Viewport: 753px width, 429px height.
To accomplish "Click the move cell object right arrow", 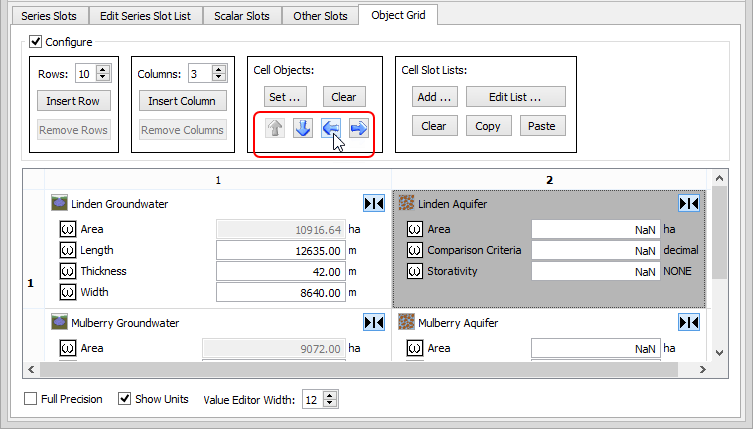I will pyautogui.click(x=359, y=128).
